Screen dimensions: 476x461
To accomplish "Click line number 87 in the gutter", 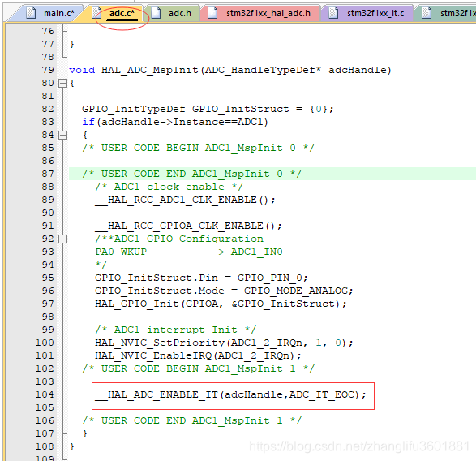I will coord(48,174).
